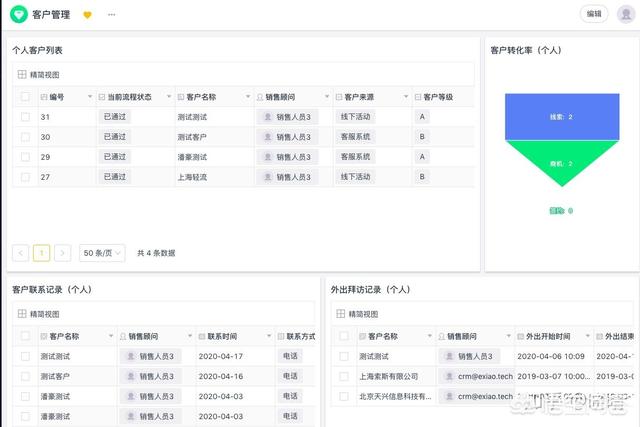Check the row 30 checkbox
Viewport: 640px width, 427px height.
[25, 137]
